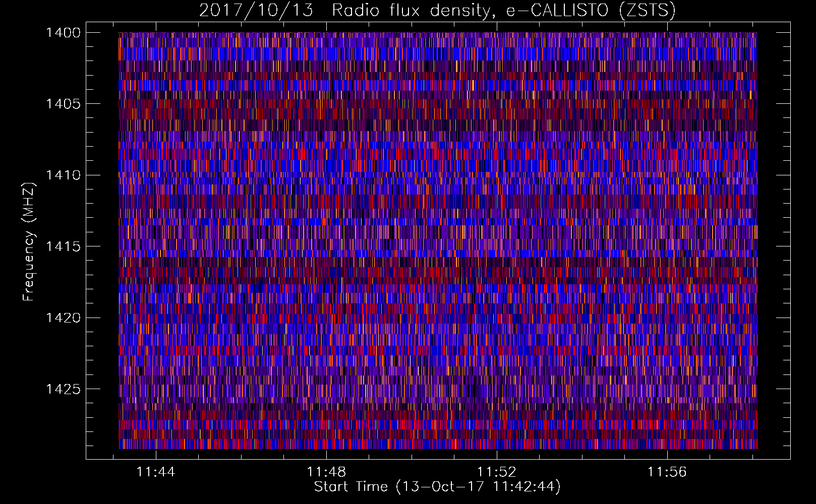The height and width of the screenshot is (504, 816).
Task: Click the 11:48 time tick label
Action: point(326,472)
